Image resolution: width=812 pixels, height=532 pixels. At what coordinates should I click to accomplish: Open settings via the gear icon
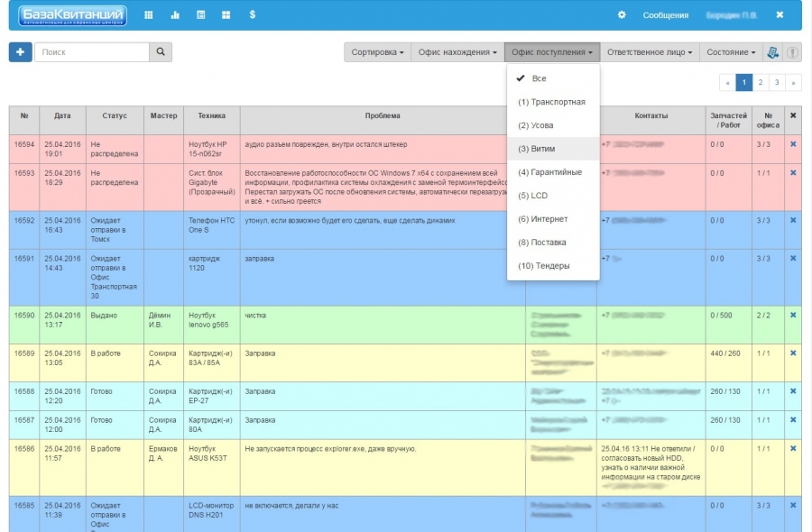(x=621, y=15)
